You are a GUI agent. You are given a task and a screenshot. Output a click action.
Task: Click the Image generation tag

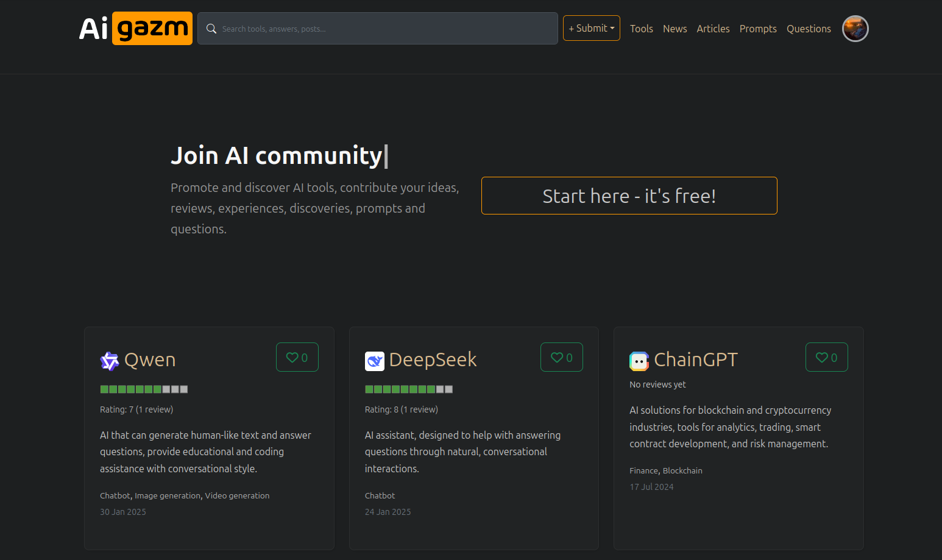[168, 495]
